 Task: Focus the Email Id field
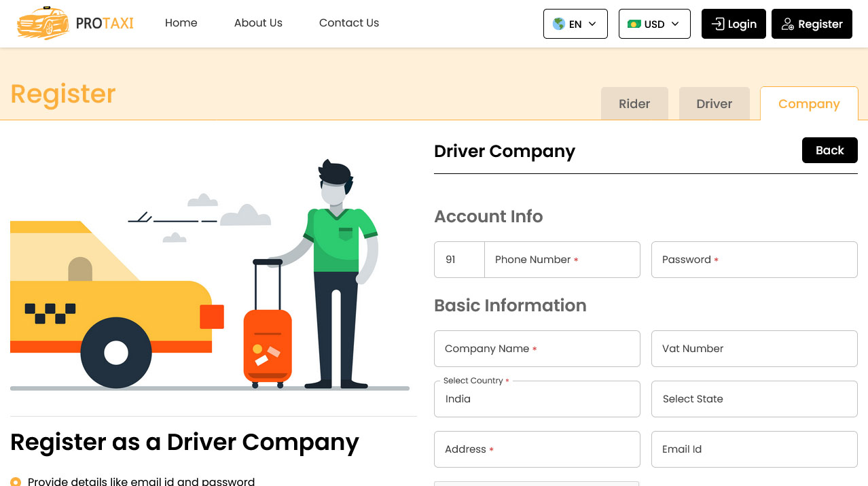(755, 449)
